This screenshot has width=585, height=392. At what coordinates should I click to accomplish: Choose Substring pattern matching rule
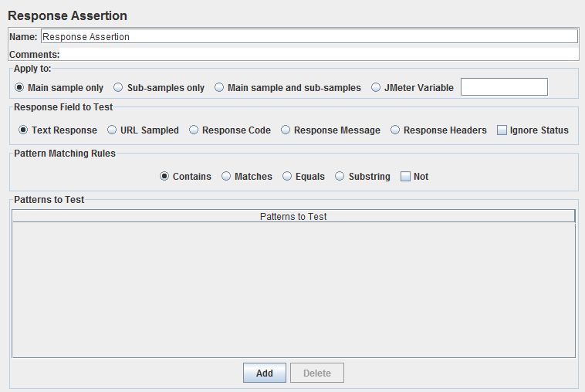[340, 177]
